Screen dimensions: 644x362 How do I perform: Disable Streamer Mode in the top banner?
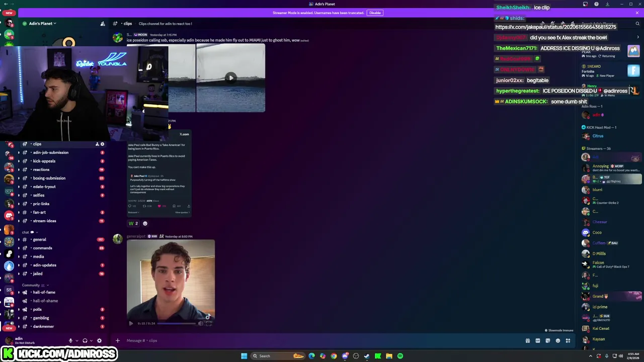[375, 13]
